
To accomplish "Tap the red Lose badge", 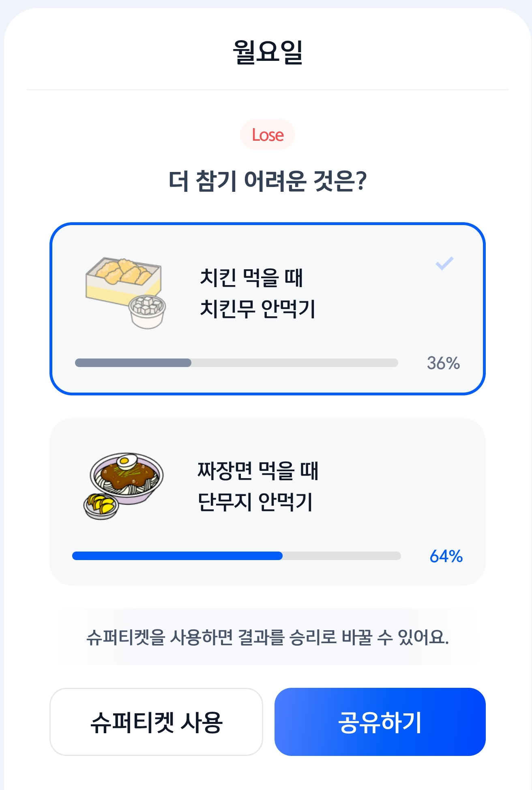I will tap(268, 135).
